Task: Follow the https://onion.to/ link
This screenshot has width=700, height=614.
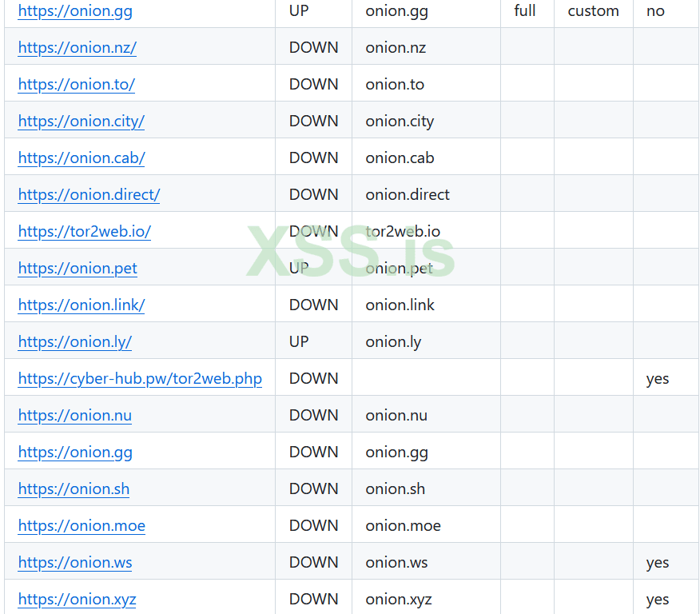Action: click(x=77, y=85)
